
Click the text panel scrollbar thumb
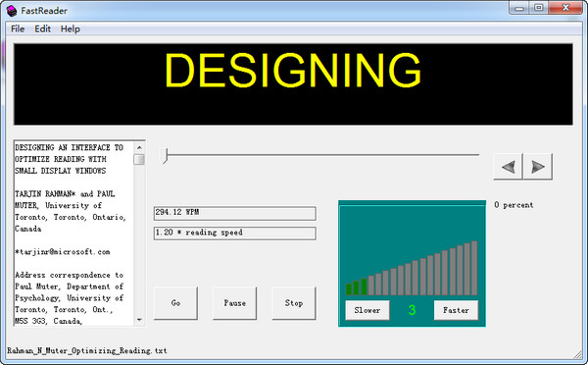pos(139,159)
